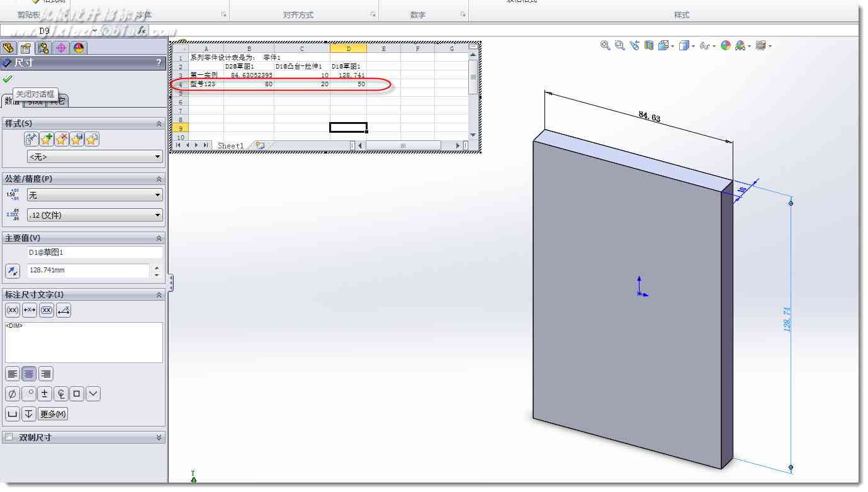Increase value with up spinner arrow

click(x=157, y=267)
